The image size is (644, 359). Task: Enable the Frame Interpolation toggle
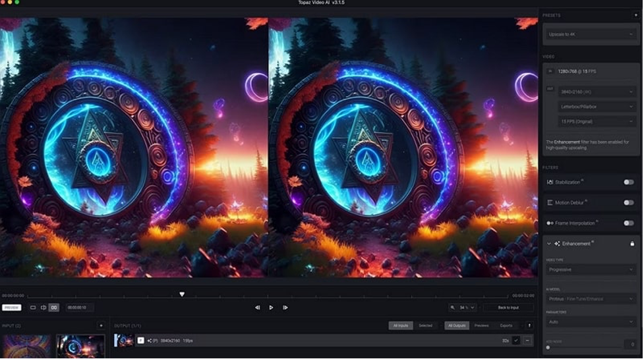tap(628, 223)
